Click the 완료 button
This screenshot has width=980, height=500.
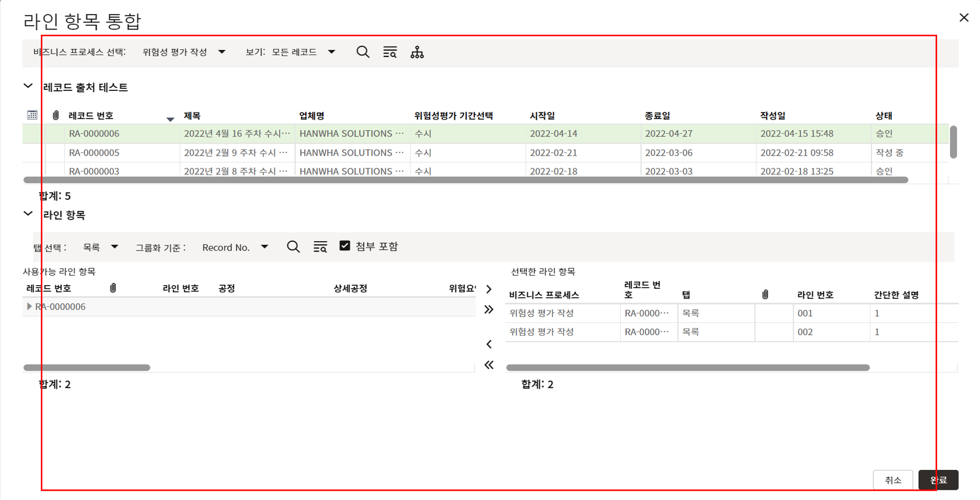938,480
